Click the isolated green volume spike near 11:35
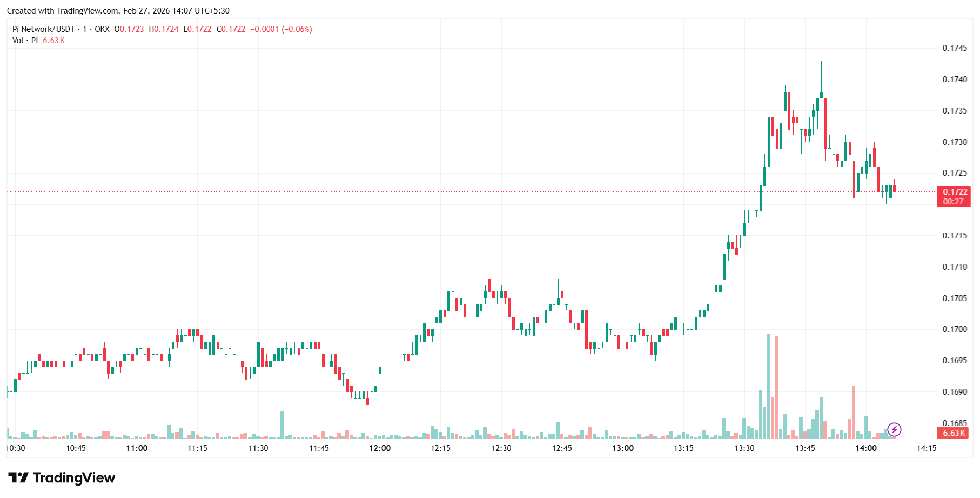The image size is (980, 498). pyautogui.click(x=282, y=425)
